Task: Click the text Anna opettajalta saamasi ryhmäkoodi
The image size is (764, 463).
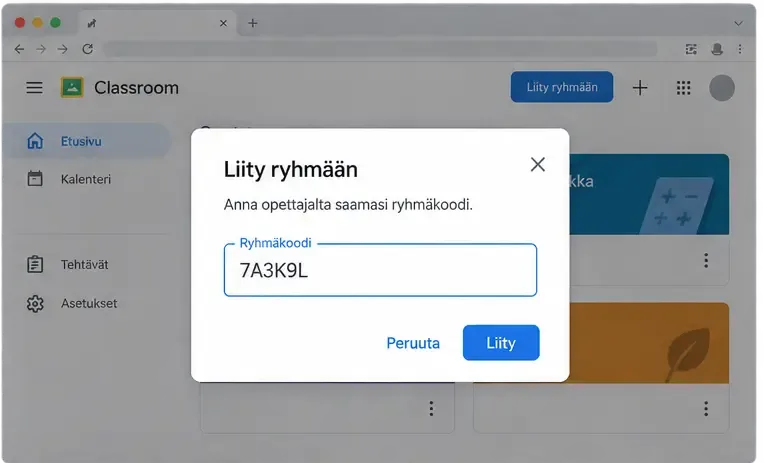Action: 348,204
